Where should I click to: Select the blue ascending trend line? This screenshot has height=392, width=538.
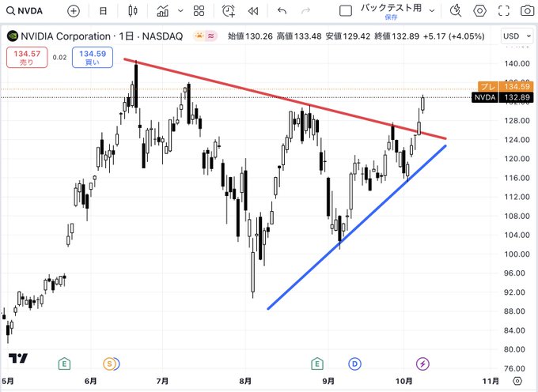point(357,227)
